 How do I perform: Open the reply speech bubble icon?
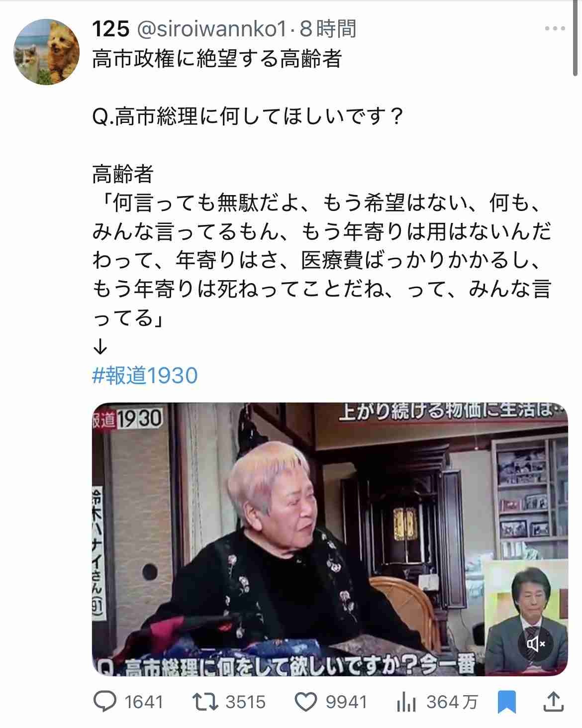[105, 702]
